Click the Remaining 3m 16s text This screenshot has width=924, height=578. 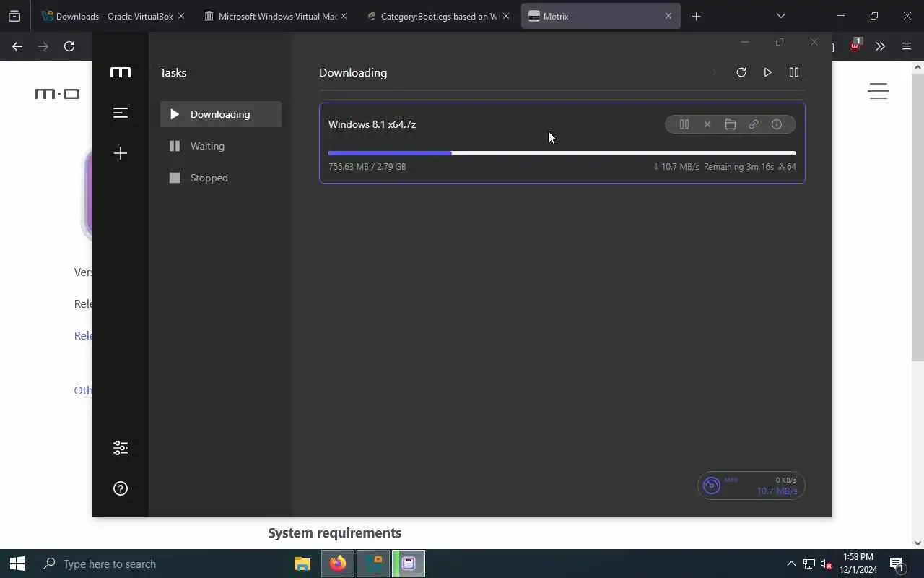point(738,167)
